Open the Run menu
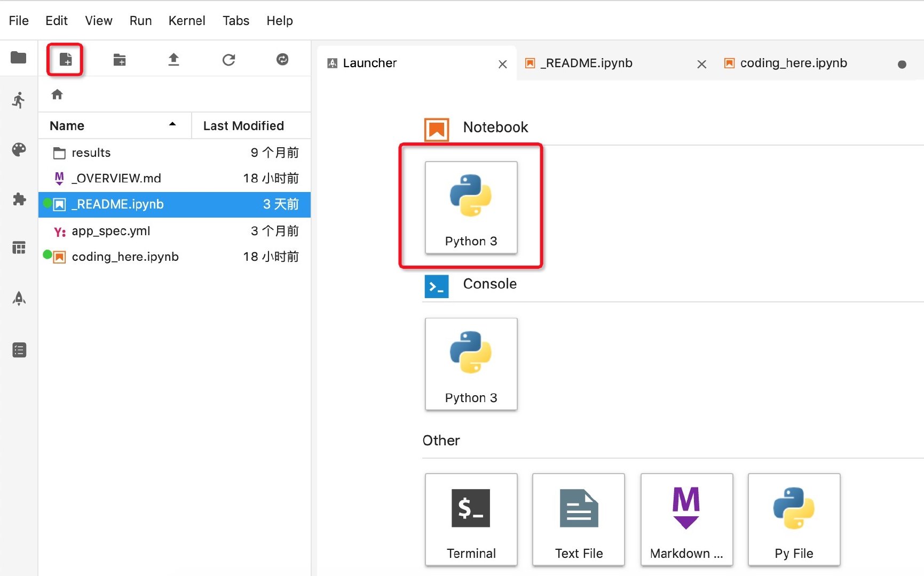Screen dimensions: 924x576 coord(140,20)
